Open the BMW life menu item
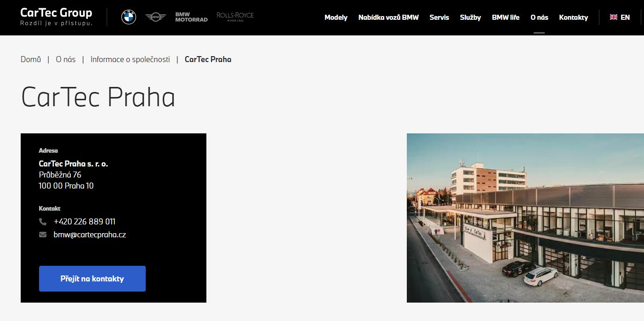This screenshot has width=644, height=321. 506,17
